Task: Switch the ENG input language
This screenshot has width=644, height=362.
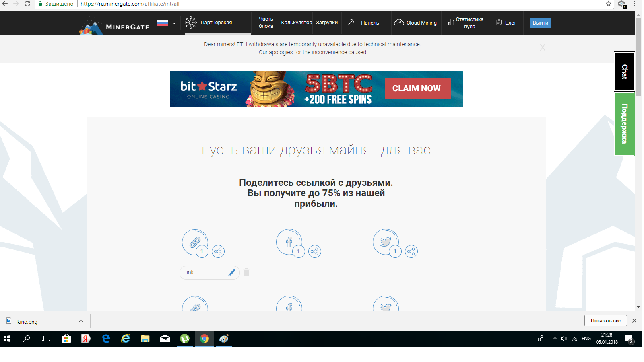Action: pyautogui.click(x=586, y=339)
